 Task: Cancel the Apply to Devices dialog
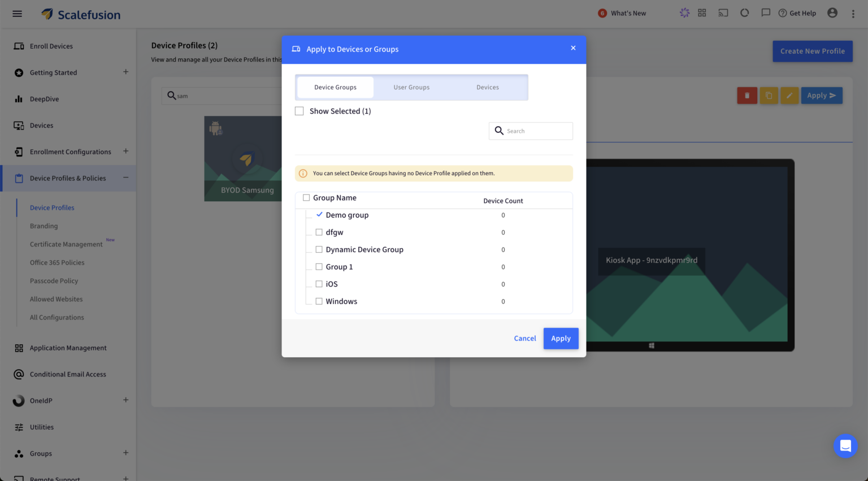coord(524,338)
